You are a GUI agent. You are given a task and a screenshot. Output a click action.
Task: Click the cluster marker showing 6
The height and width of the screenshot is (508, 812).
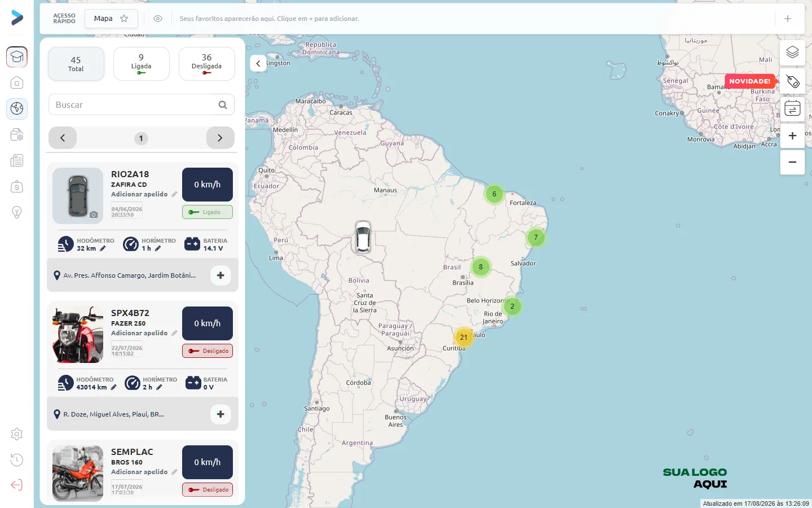point(494,194)
